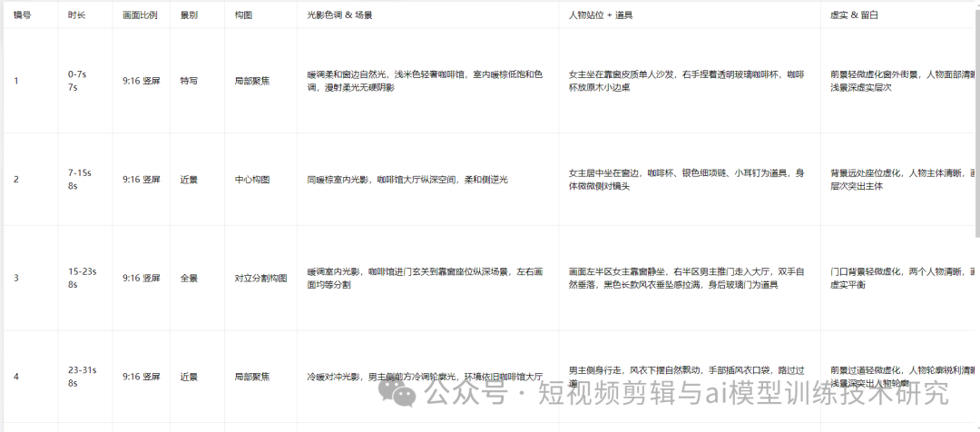Click '局部聚焦' in shot 1 row

pos(252,81)
